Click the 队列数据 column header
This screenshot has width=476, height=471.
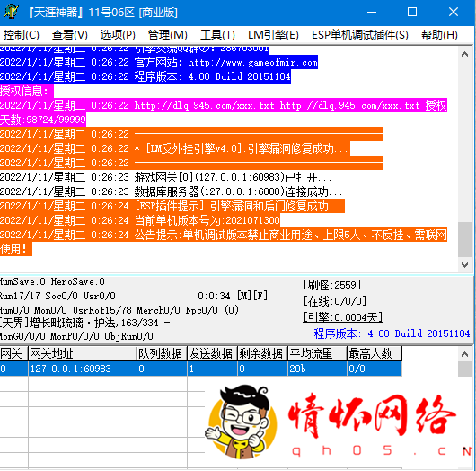(162, 353)
